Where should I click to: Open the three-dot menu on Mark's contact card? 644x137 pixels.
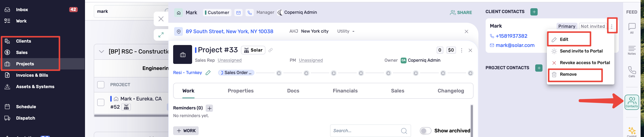[x=611, y=26]
